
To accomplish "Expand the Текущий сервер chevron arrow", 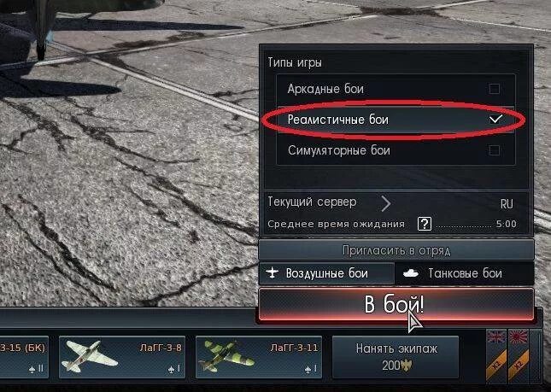I will 386,203.
